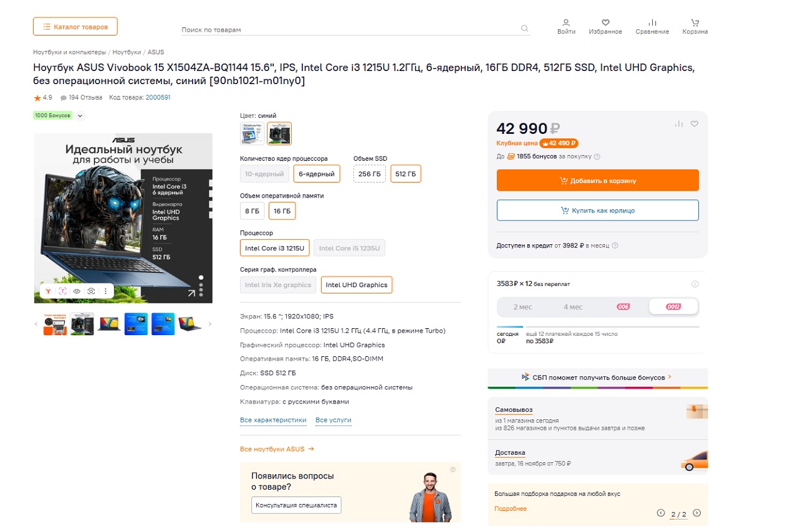This screenshot has width=798, height=532.
Task: Click the Добавить в корзину button
Action: 597,180
